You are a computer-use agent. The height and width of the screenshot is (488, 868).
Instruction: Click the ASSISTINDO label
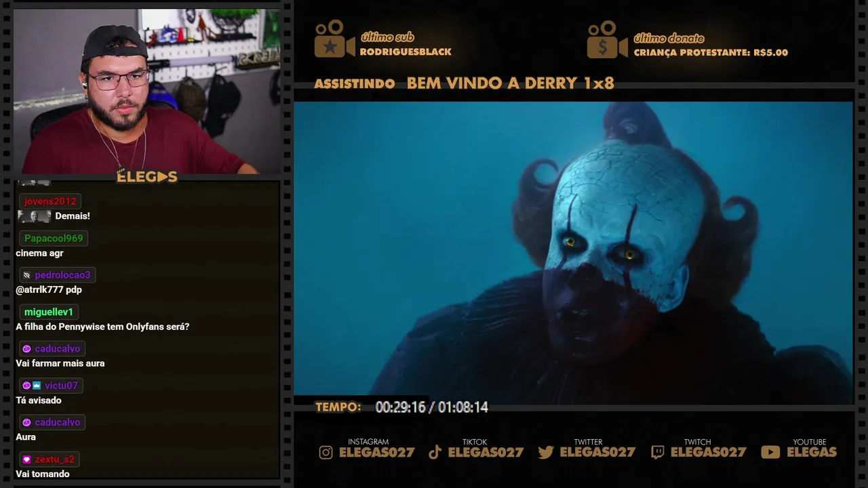355,84
